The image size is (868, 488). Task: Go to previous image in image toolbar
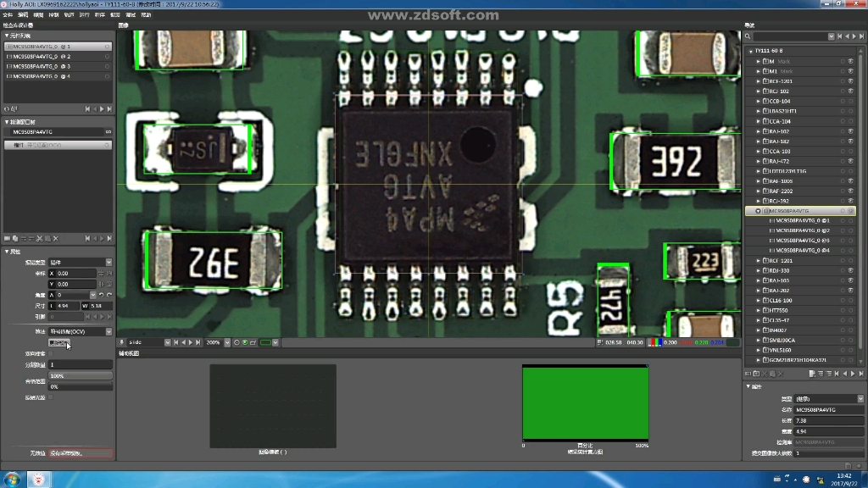[x=183, y=342]
